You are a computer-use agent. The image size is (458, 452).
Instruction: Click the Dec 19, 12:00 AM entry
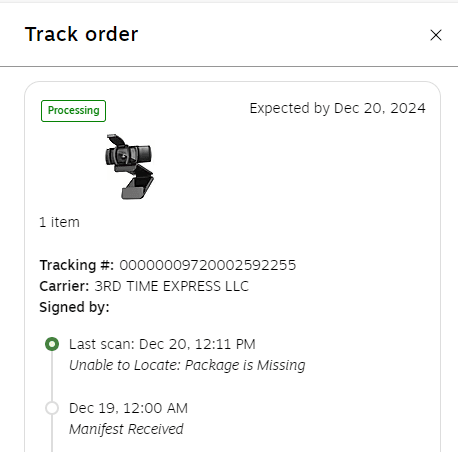(128, 408)
